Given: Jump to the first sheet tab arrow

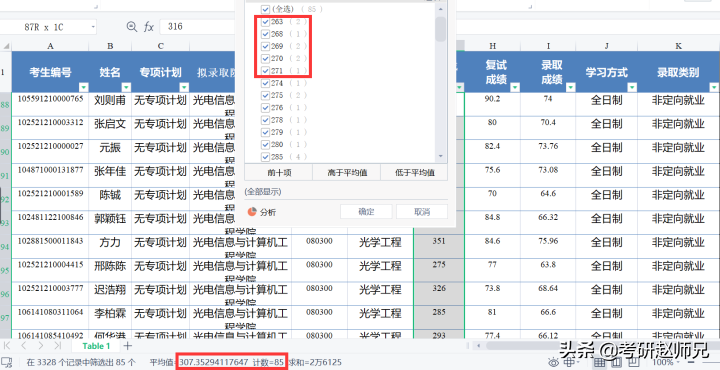Looking at the screenshot, I should point(7,346).
